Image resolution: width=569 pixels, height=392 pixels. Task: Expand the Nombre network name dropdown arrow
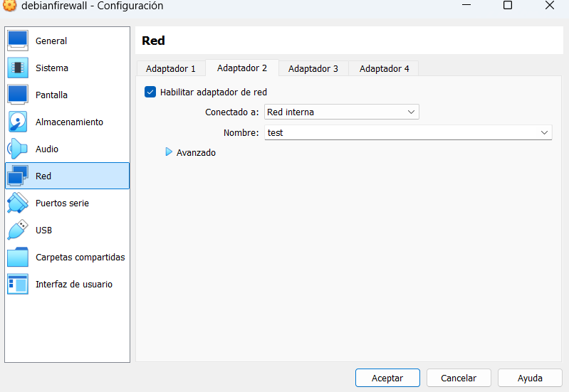pos(545,132)
